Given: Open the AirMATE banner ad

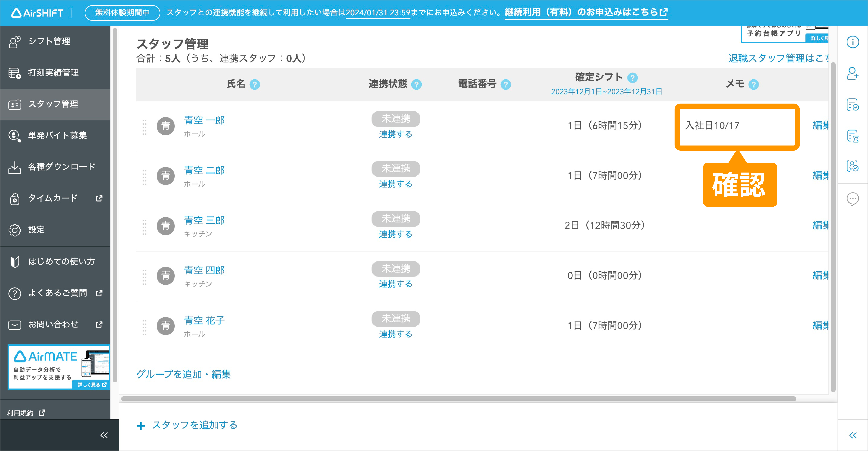Looking at the screenshot, I should click(x=59, y=367).
